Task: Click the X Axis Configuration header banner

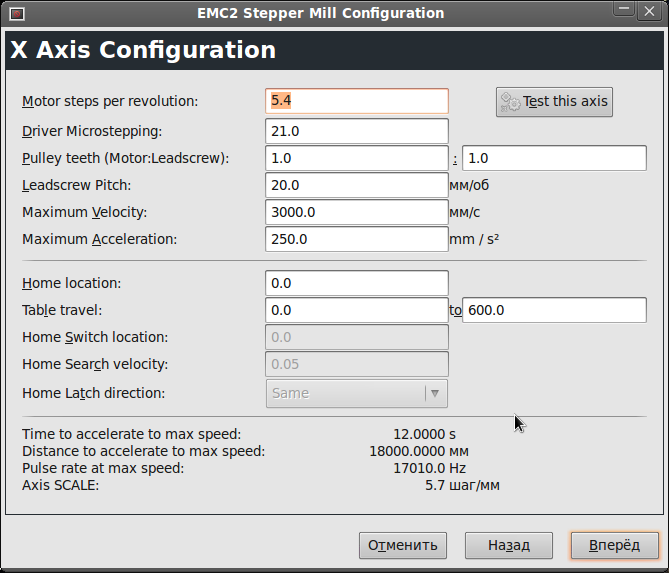Action: click(x=334, y=50)
